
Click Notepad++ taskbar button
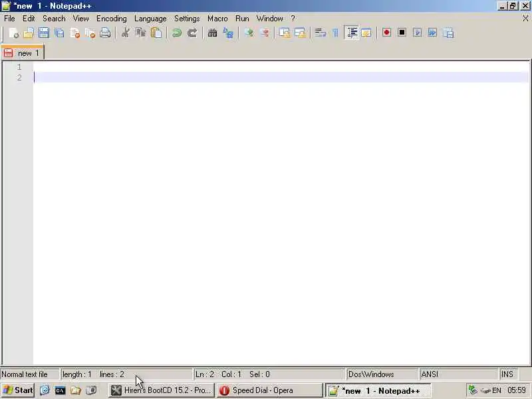tap(378, 391)
